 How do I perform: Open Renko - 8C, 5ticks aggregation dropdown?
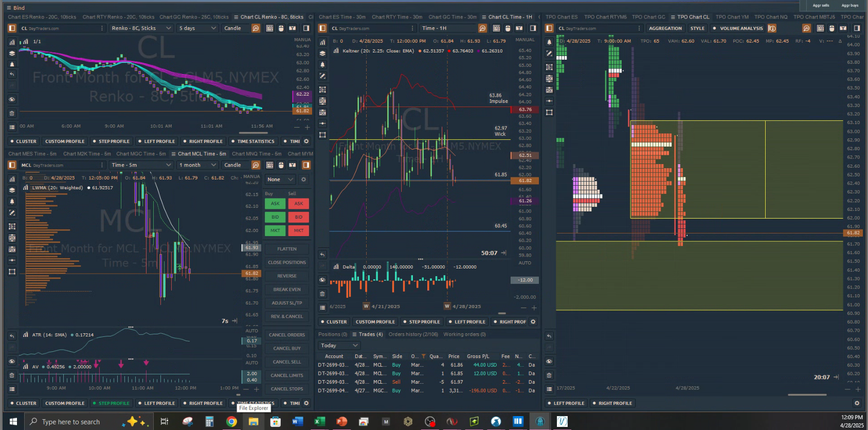[141, 28]
